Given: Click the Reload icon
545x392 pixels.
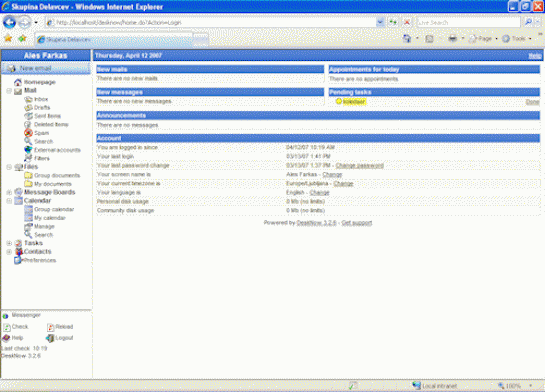Looking at the screenshot, I should tap(50, 327).
